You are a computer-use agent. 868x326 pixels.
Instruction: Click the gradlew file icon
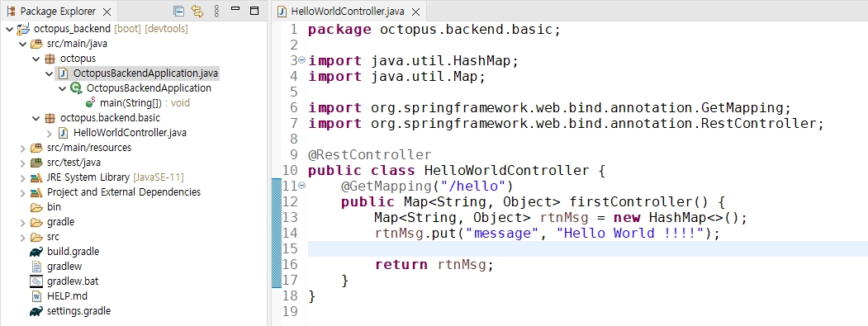36,267
